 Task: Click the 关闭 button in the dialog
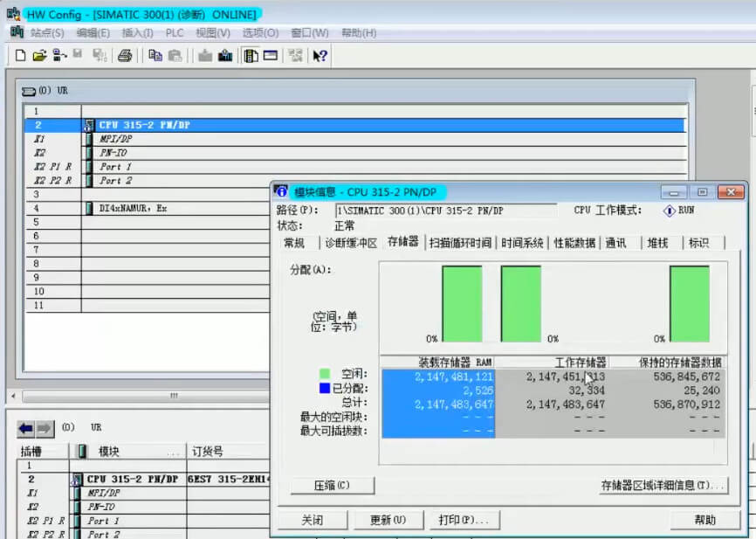click(x=313, y=520)
